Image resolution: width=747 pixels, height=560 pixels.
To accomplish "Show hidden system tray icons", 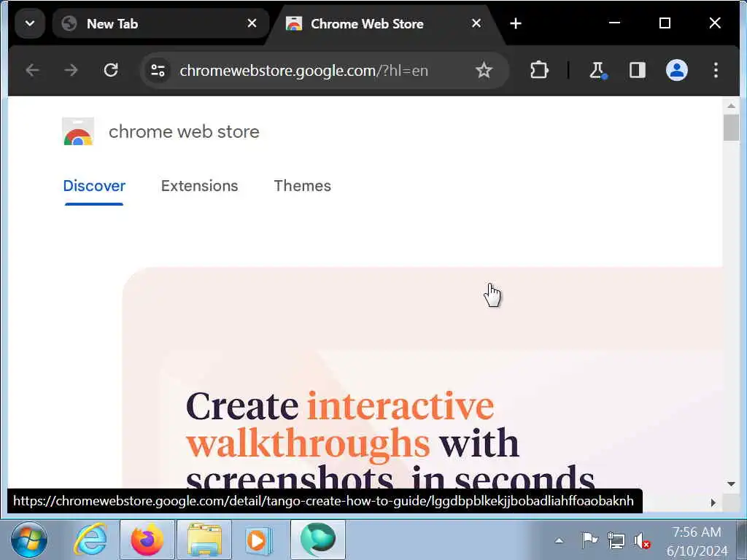I will click(560, 540).
